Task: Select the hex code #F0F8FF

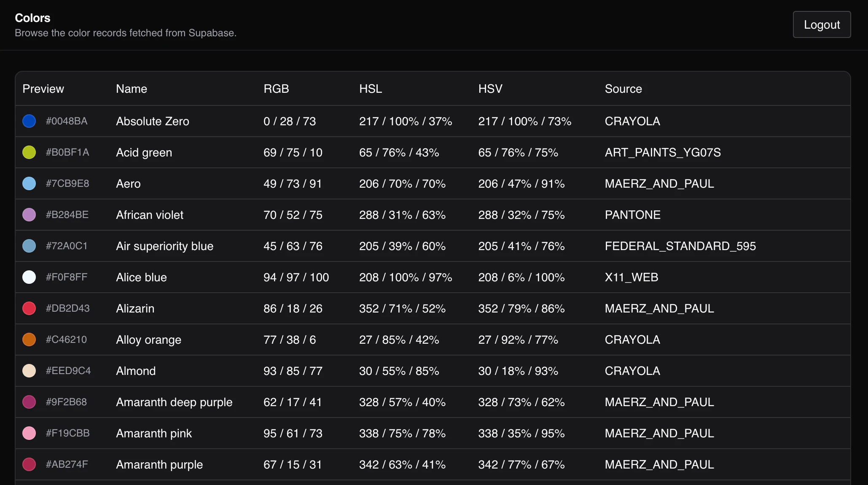Action: [66, 277]
